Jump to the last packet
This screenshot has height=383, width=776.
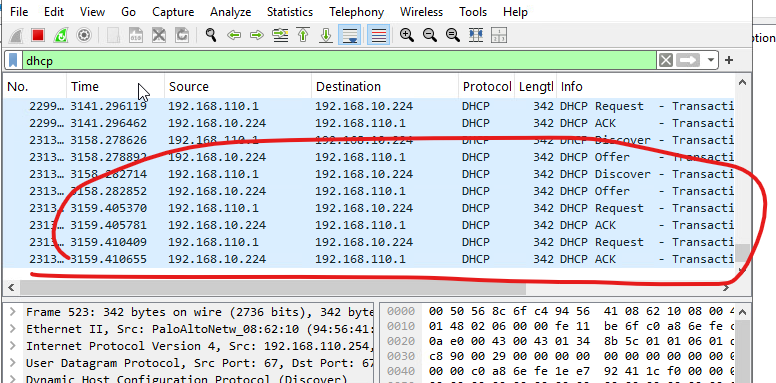pos(326,35)
